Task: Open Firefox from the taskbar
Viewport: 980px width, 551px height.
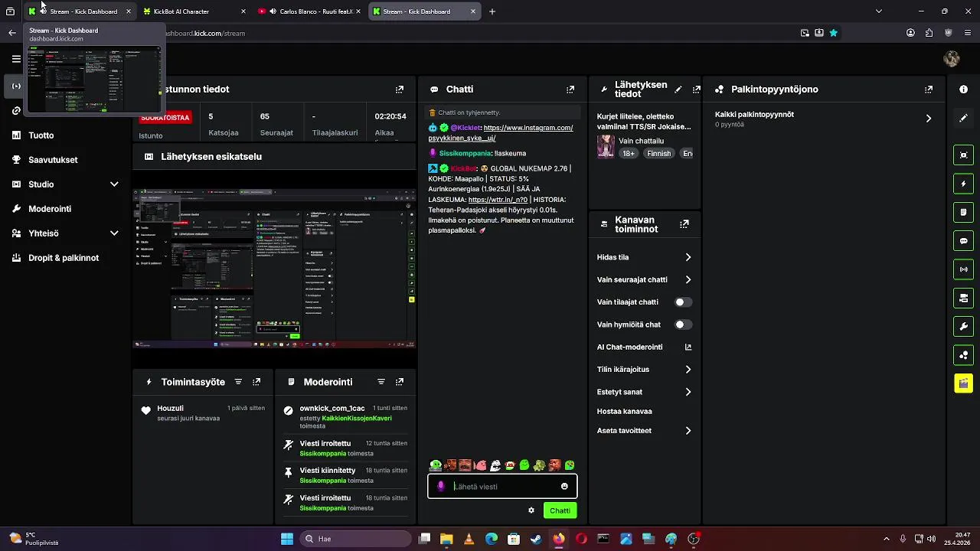Action: (558, 539)
